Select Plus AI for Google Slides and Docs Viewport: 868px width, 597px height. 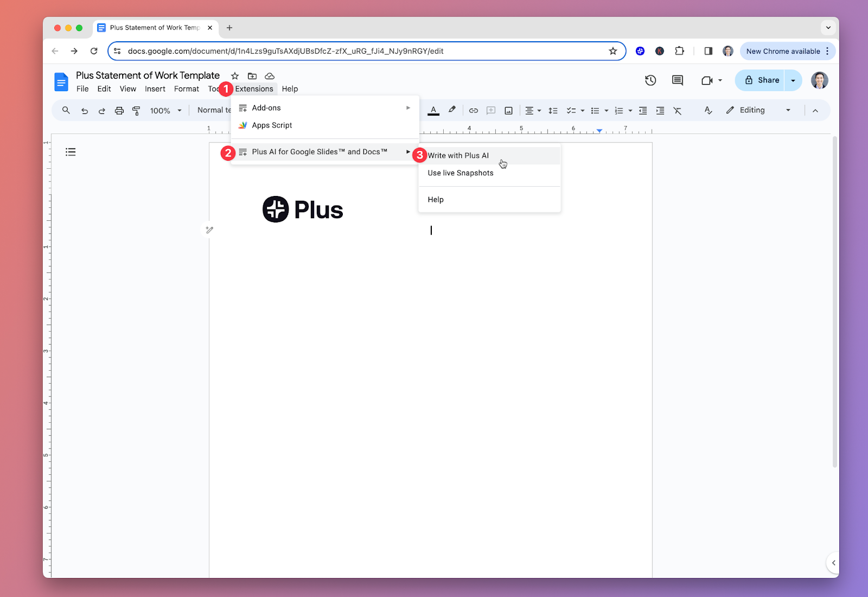click(325, 152)
